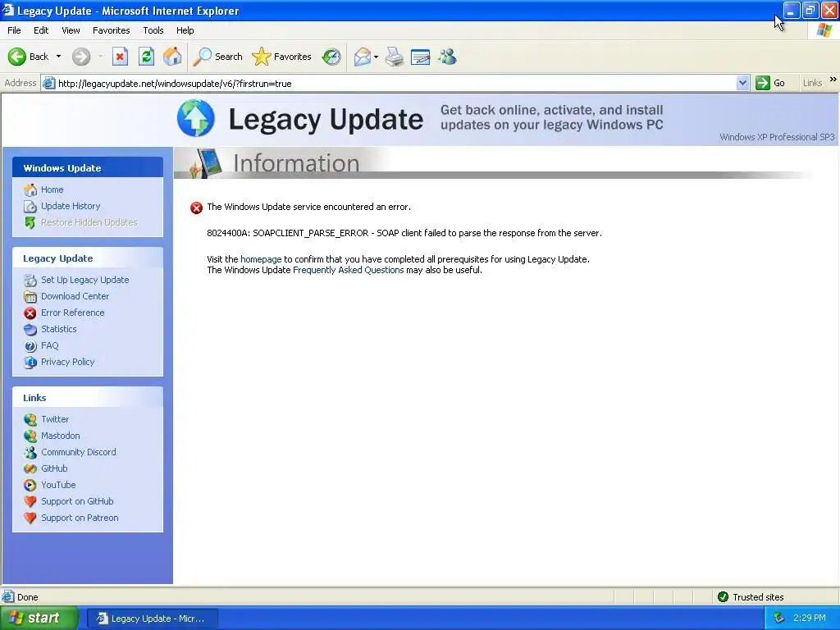Open Favorites pane with star icon

coord(262,57)
